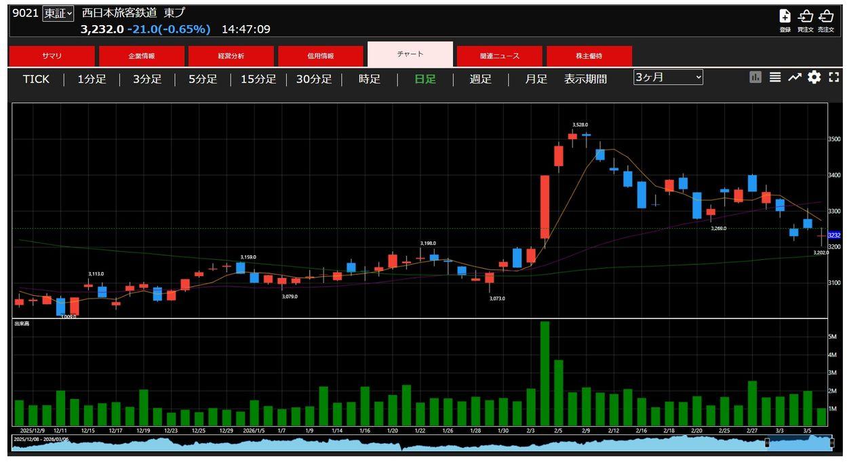Viewport: 868px width, 475px height.
Task: Open chart settings gear icon
Action: [x=814, y=77]
